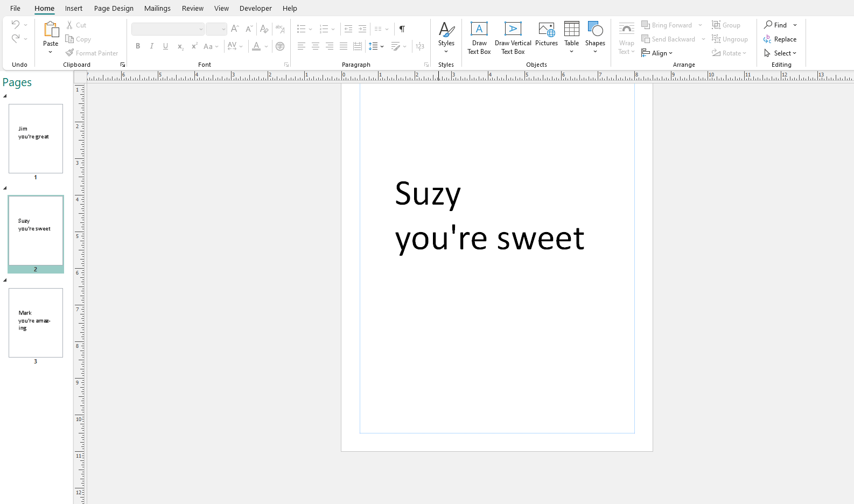
Task: Open the Align dropdown menu
Action: 657,53
